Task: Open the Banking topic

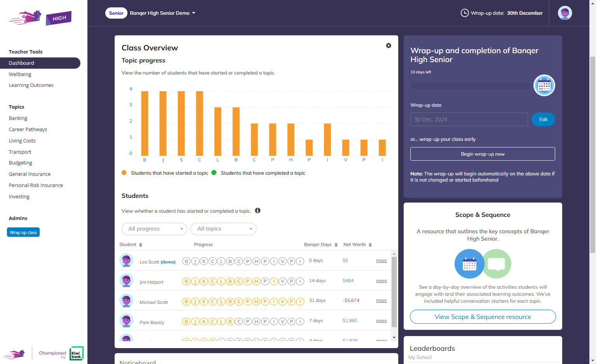Action: (x=18, y=118)
